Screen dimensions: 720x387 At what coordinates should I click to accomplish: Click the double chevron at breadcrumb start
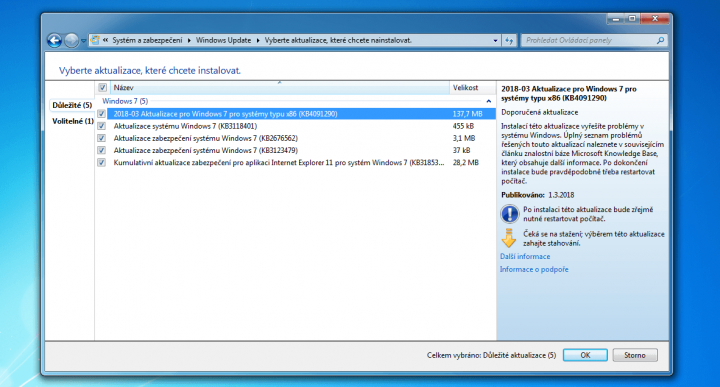click(x=105, y=40)
